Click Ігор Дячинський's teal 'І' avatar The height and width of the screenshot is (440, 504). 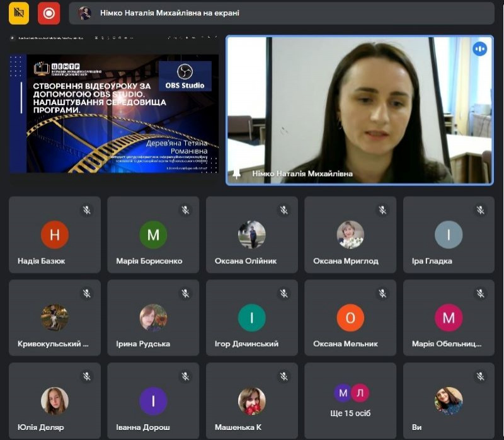[251, 318]
